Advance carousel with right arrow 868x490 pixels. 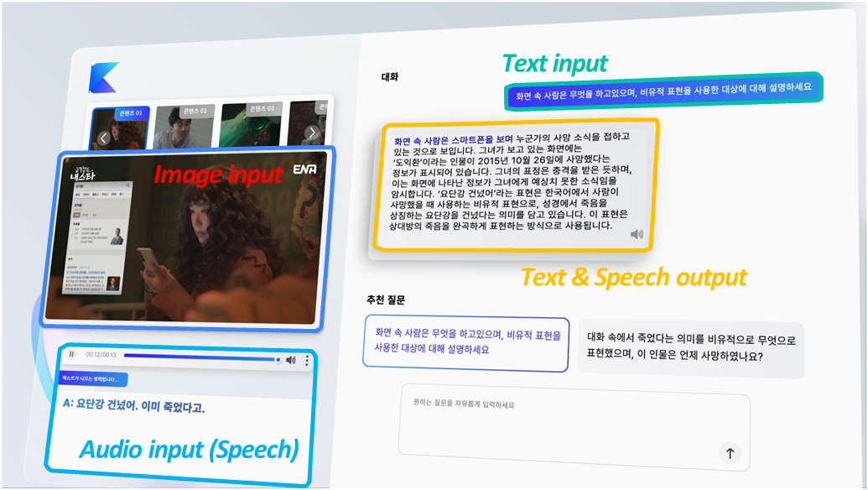312,133
